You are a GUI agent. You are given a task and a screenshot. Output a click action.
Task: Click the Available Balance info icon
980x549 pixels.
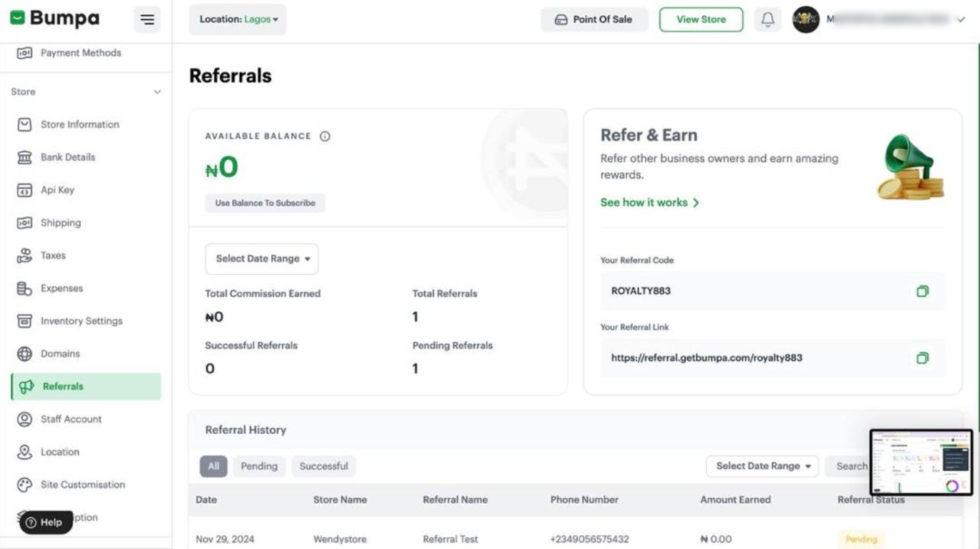pyautogui.click(x=325, y=136)
